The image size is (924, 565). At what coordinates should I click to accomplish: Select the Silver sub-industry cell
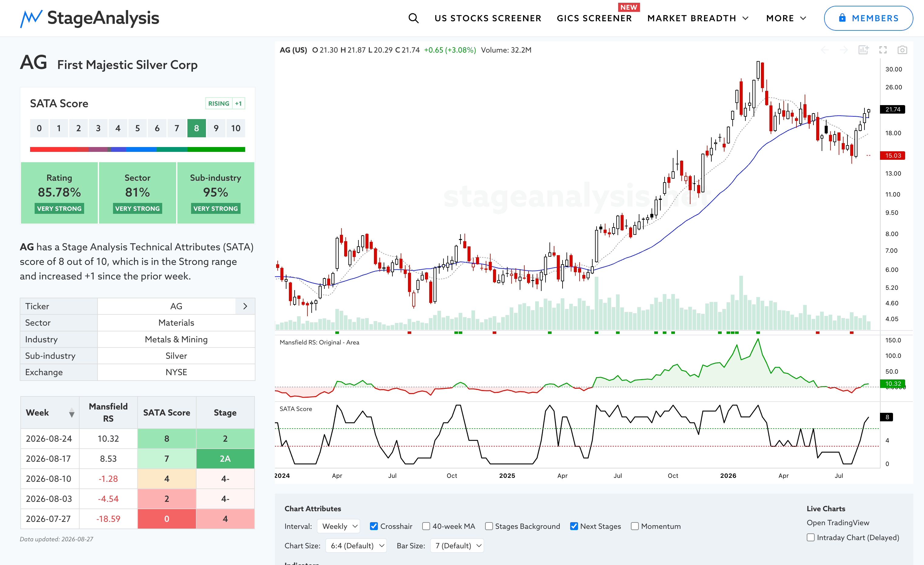(176, 356)
